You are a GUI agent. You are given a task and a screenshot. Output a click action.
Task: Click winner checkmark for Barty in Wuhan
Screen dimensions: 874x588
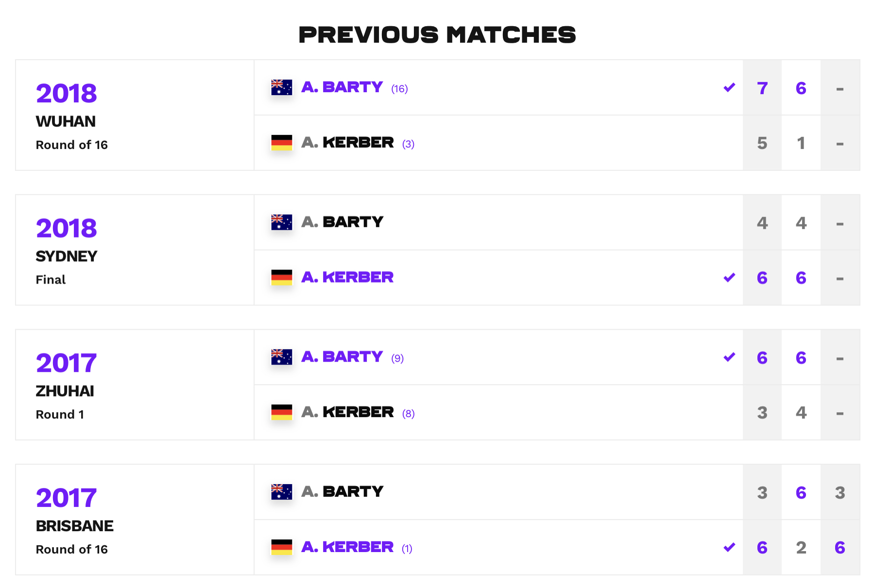(729, 87)
